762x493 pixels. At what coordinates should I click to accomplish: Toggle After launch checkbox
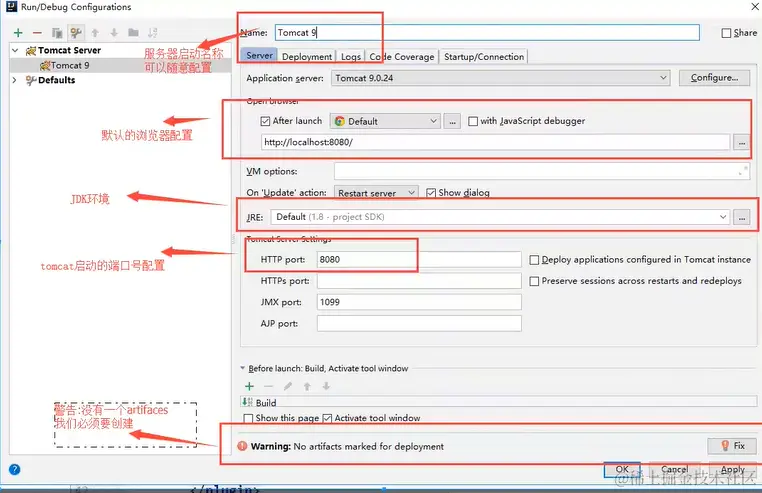265,121
